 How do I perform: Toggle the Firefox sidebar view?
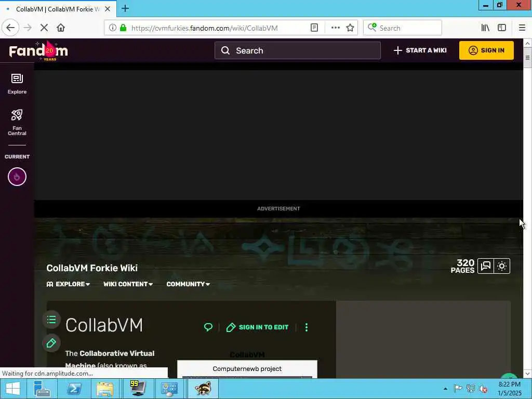[x=502, y=28]
